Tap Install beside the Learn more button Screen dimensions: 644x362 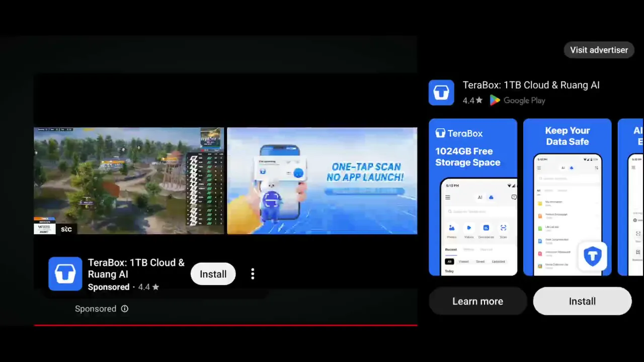(582, 301)
